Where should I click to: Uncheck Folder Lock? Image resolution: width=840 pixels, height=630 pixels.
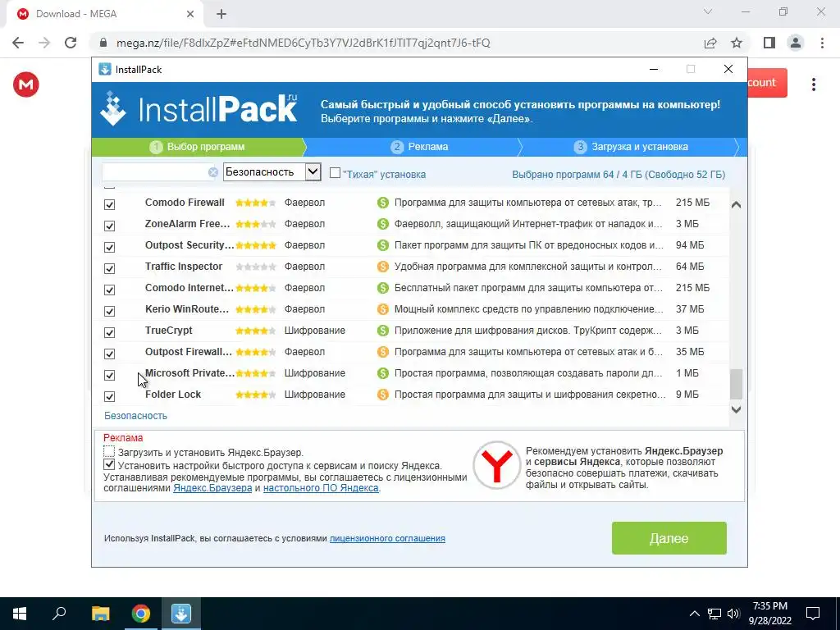point(109,396)
